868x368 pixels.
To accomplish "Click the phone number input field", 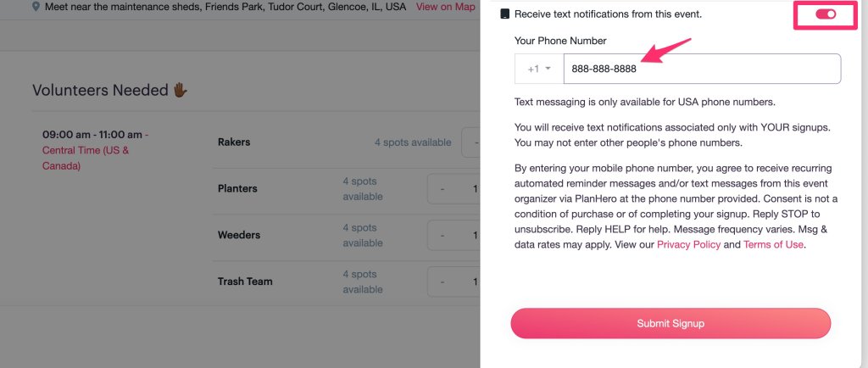I will [702, 69].
